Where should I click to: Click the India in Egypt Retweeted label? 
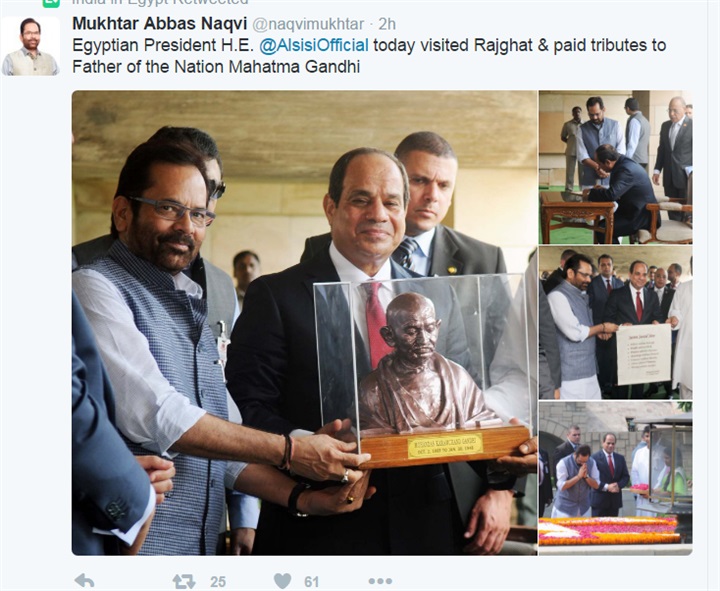click(160, 2)
